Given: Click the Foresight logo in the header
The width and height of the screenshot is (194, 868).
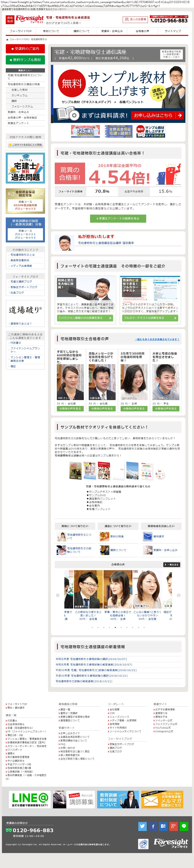Looking at the screenshot, I should 30,19.
